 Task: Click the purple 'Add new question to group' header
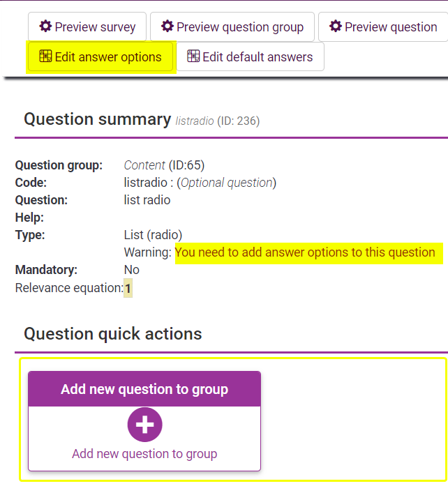coord(144,389)
